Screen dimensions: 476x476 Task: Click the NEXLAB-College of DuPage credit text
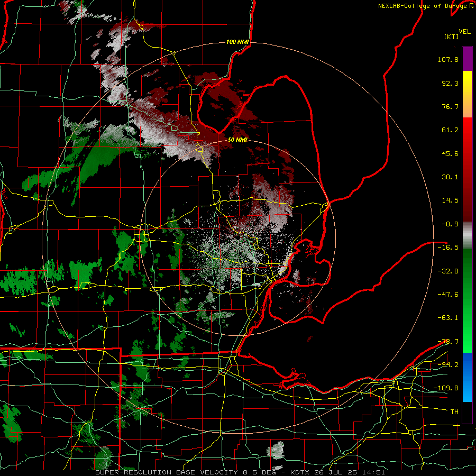(425, 6)
